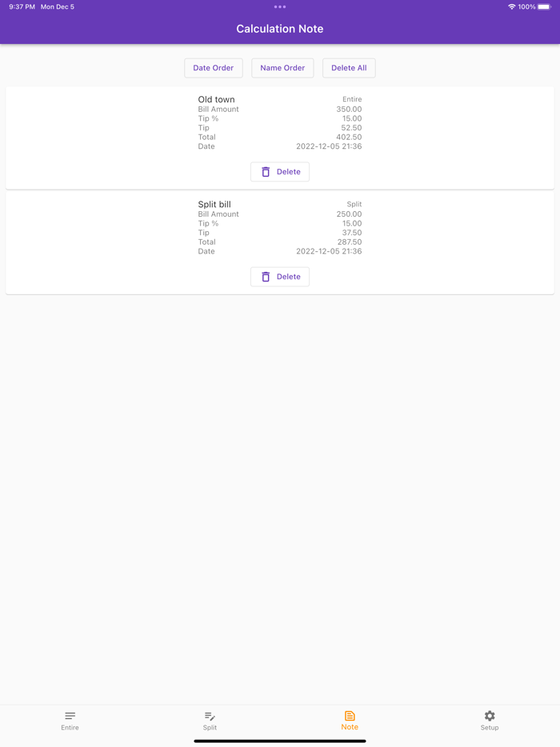Sort notes with the Name Order button
The width and height of the screenshot is (560, 747).
point(282,68)
